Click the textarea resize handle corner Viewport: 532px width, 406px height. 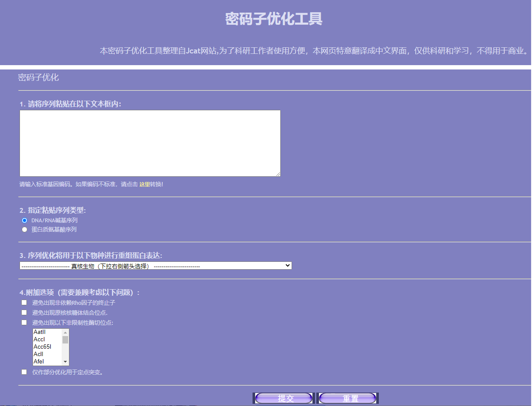(278, 174)
